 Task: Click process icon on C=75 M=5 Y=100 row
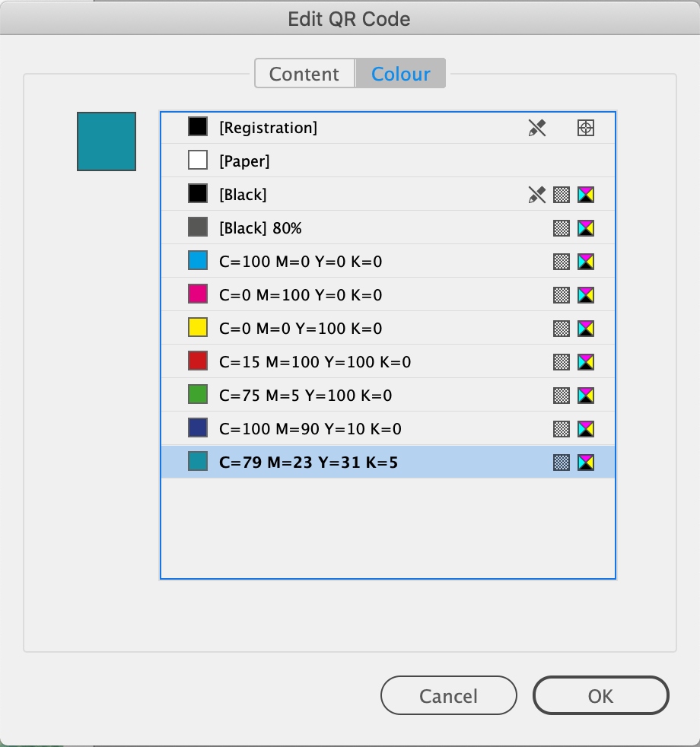562,396
